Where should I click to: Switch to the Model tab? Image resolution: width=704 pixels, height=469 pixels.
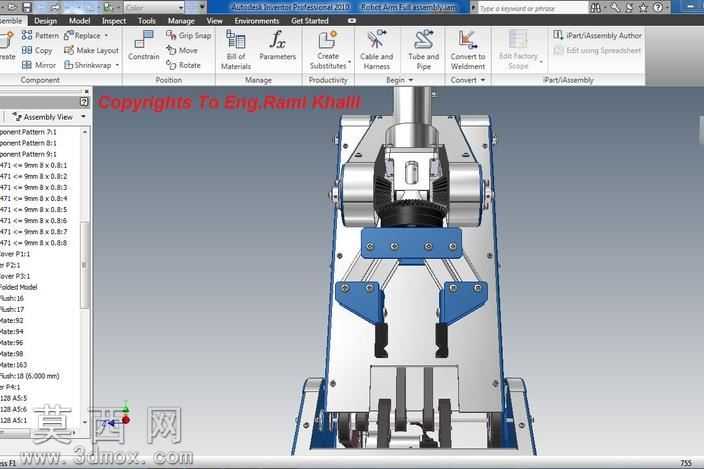pyautogui.click(x=79, y=21)
